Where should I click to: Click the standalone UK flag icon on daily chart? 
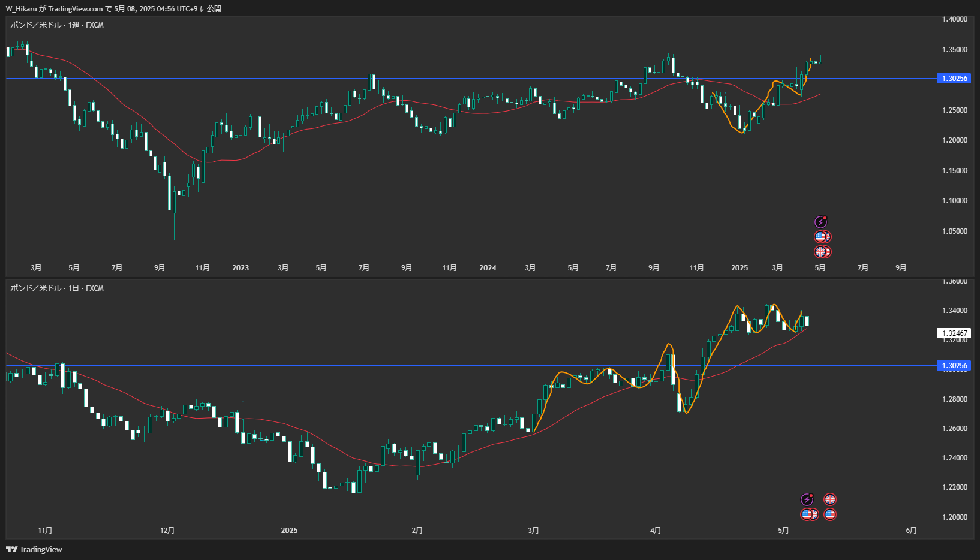830,499
